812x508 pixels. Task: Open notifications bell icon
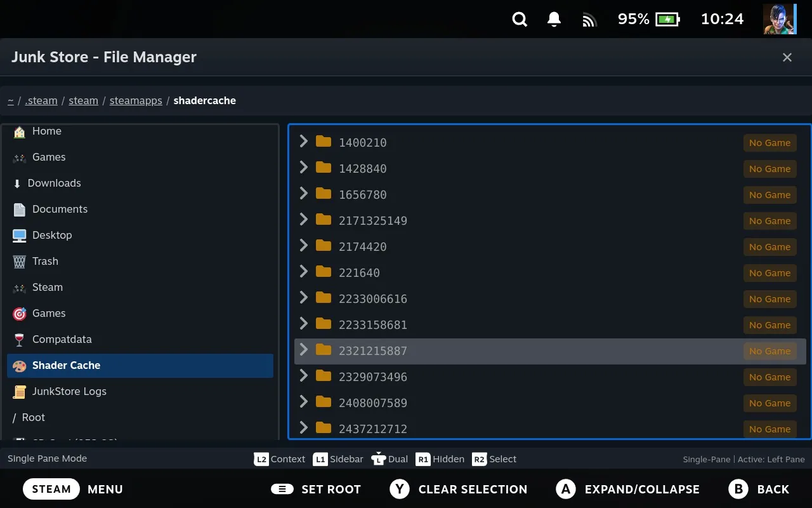[x=554, y=20]
